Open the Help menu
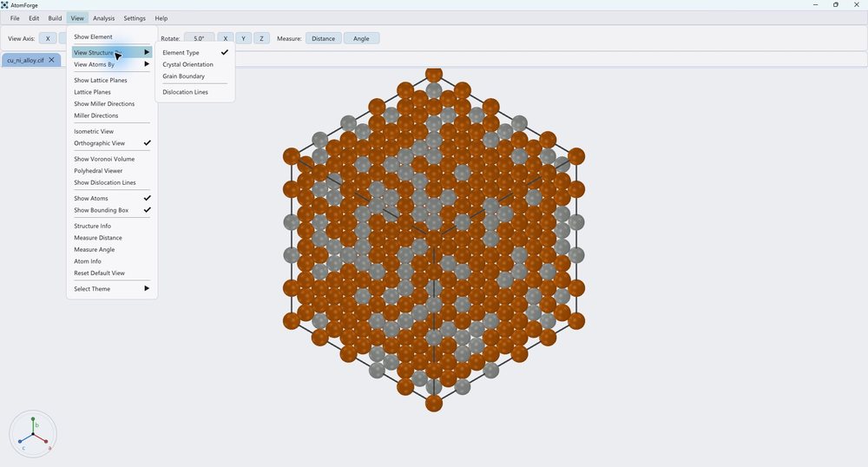The width and height of the screenshot is (868, 467). [161, 18]
